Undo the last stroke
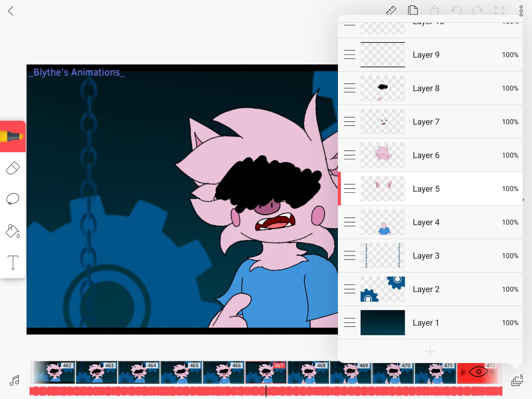The image size is (532, 399). point(456,11)
